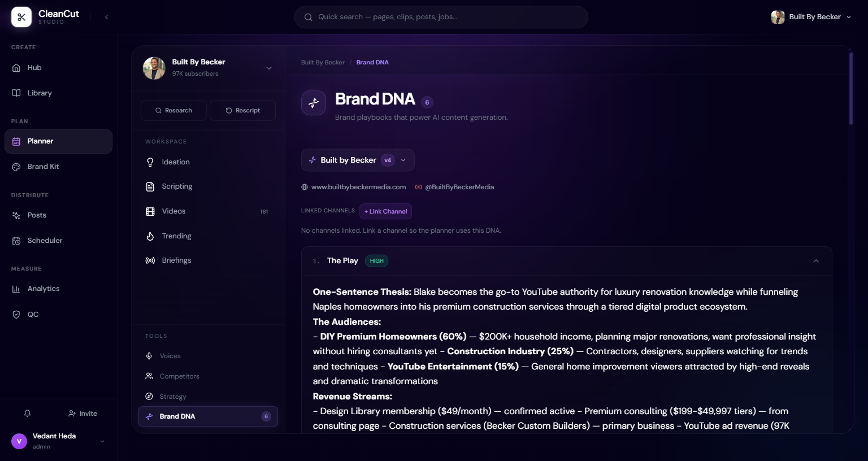Click Built By Becker breadcrumb link
This screenshot has height=461, width=868.
(x=323, y=62)
